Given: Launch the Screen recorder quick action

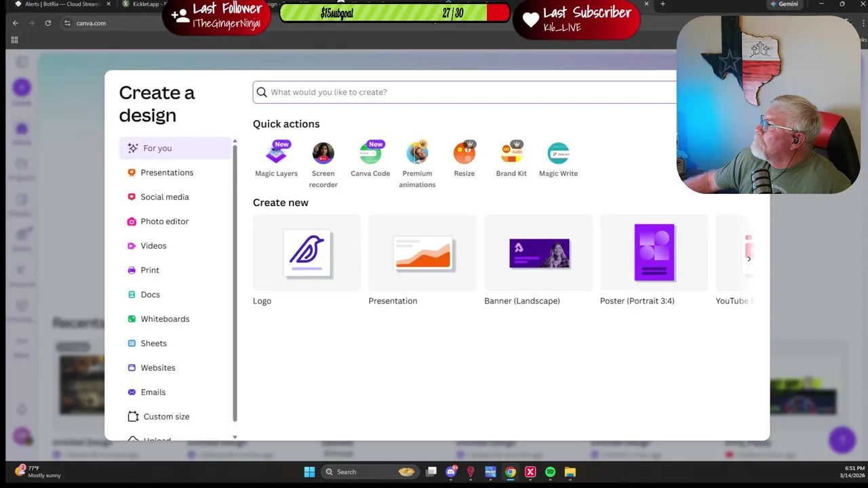Looking at the screenshot, I should [323, 165].
